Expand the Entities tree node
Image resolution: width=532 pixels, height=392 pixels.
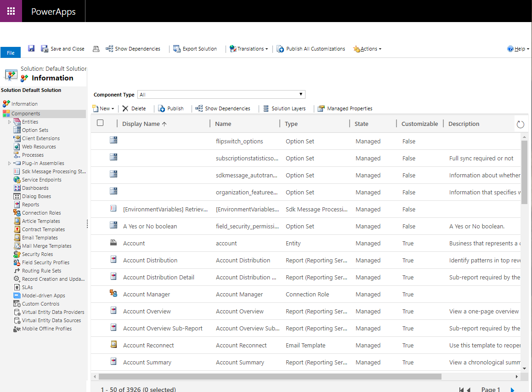point(9,122)
